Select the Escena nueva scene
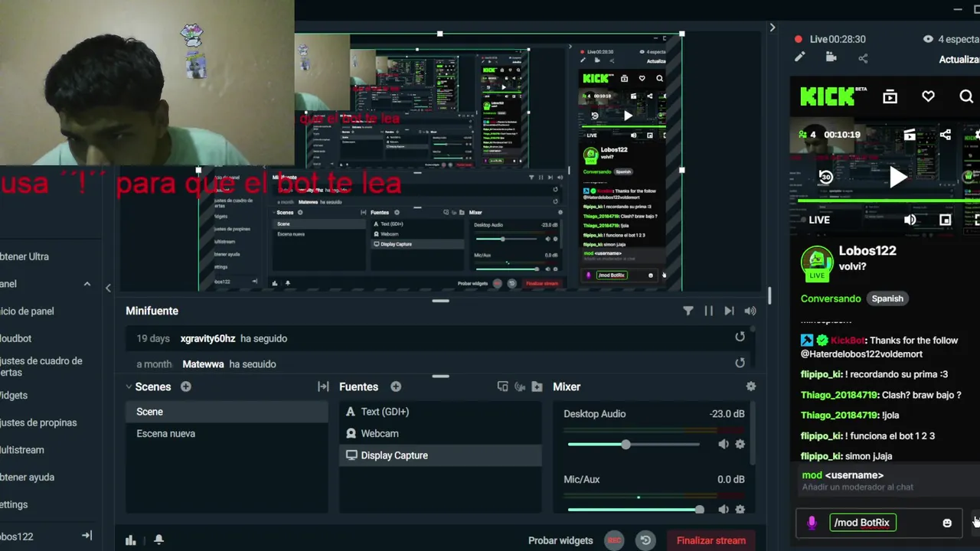The image size is (980, 551). click(227, 433)
